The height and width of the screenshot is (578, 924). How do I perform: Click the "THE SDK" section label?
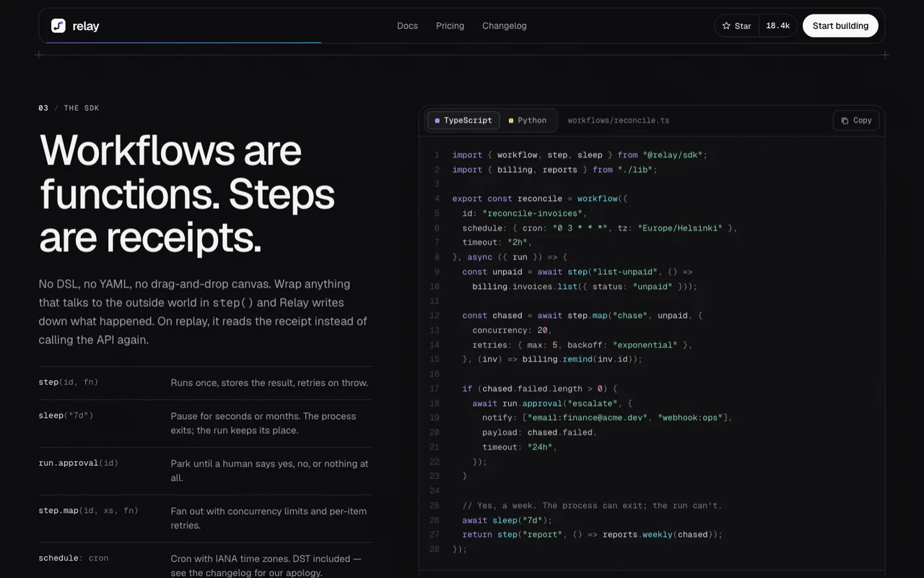(x=82, y=108)
